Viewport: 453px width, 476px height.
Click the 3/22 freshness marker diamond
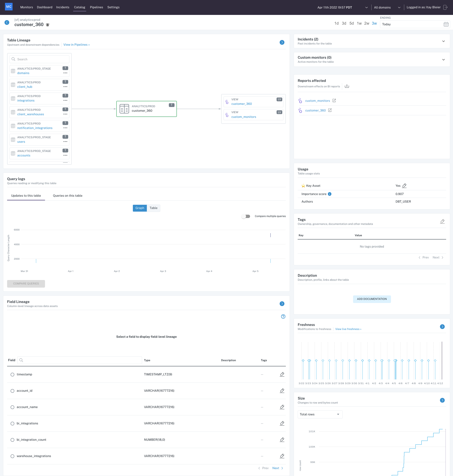[303, 360]
